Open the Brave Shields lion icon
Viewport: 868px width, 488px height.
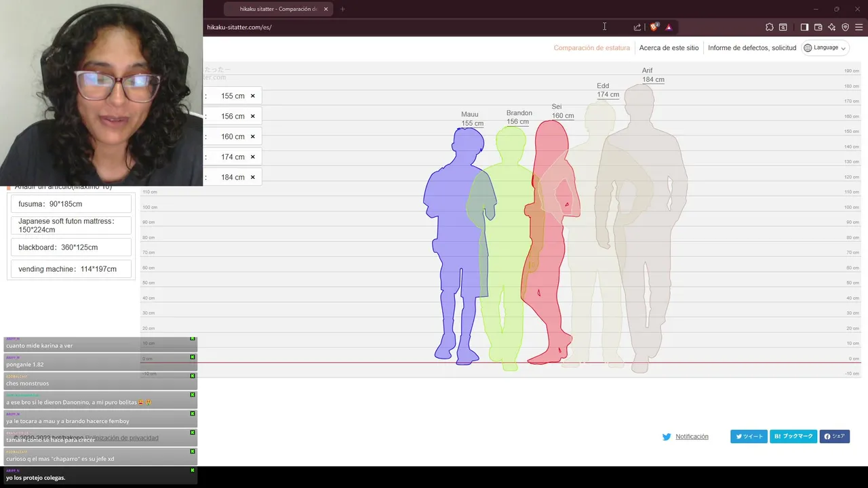[654, 27]
